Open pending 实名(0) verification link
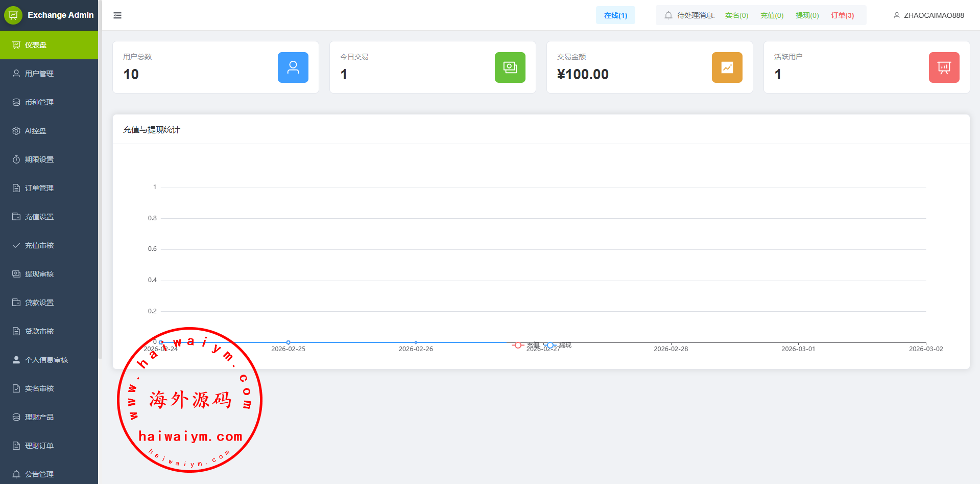The width and height of the screenshot is (980, 484). 736,15
